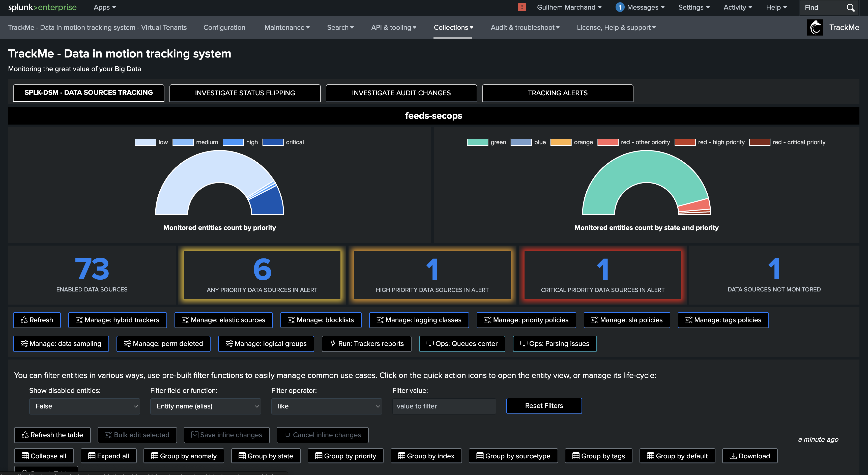868x475 pixels.
Task: Click the table icon on Group by state
Action: coord(242,456)
